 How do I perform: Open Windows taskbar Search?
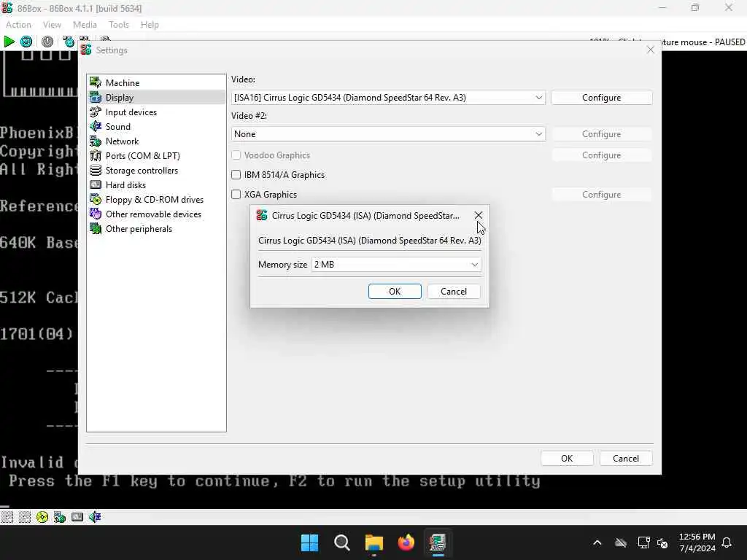[341, 542]
